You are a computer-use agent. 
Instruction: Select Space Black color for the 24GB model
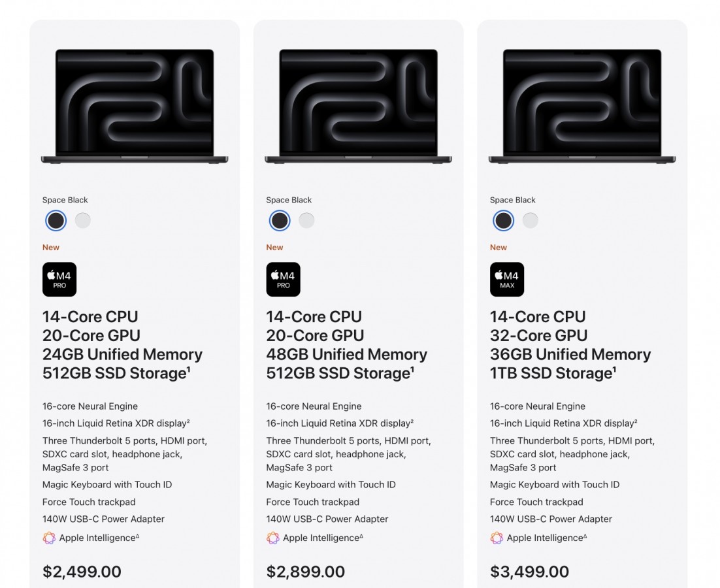click(x=56, y=221)
